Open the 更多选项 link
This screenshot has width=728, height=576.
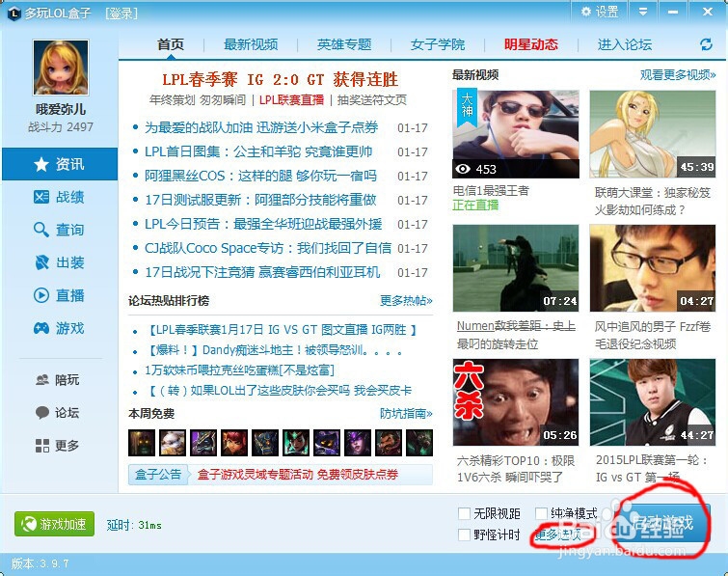pos(557,535)
